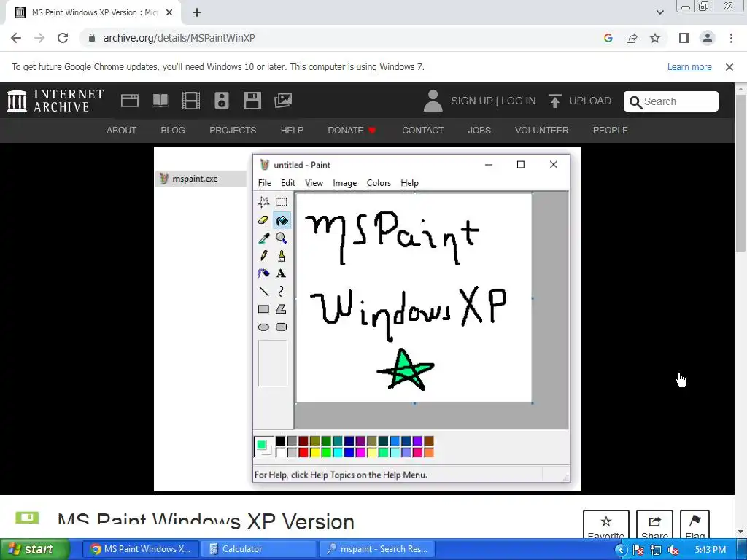Select the Pencil tool in Paint
This screenshot has height=560, width=747.
pos(263,256)
